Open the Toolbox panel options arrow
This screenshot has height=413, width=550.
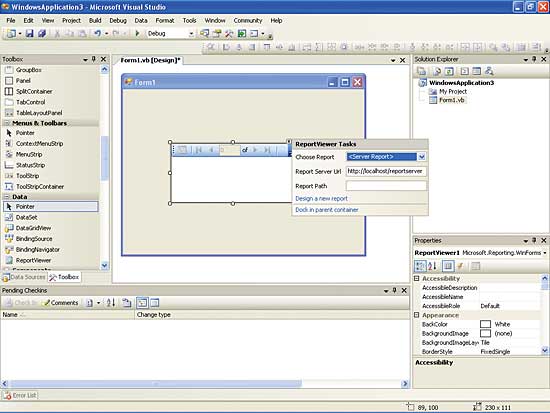85,60
